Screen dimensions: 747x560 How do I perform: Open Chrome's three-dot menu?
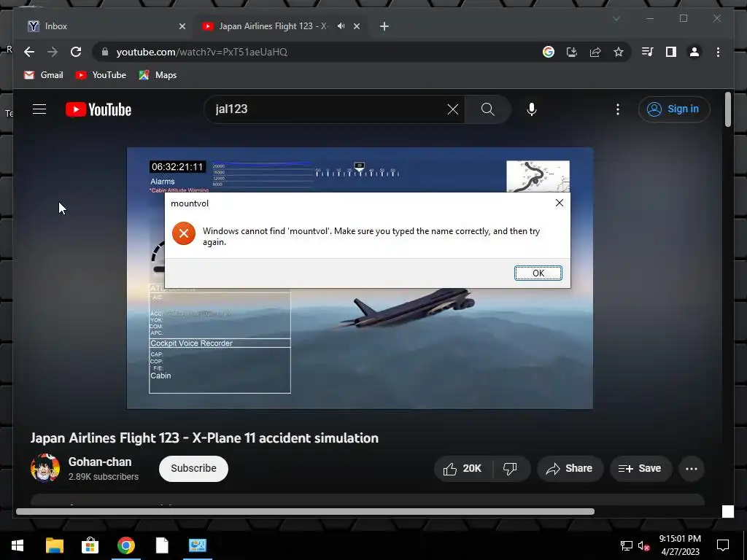[718, 52]
